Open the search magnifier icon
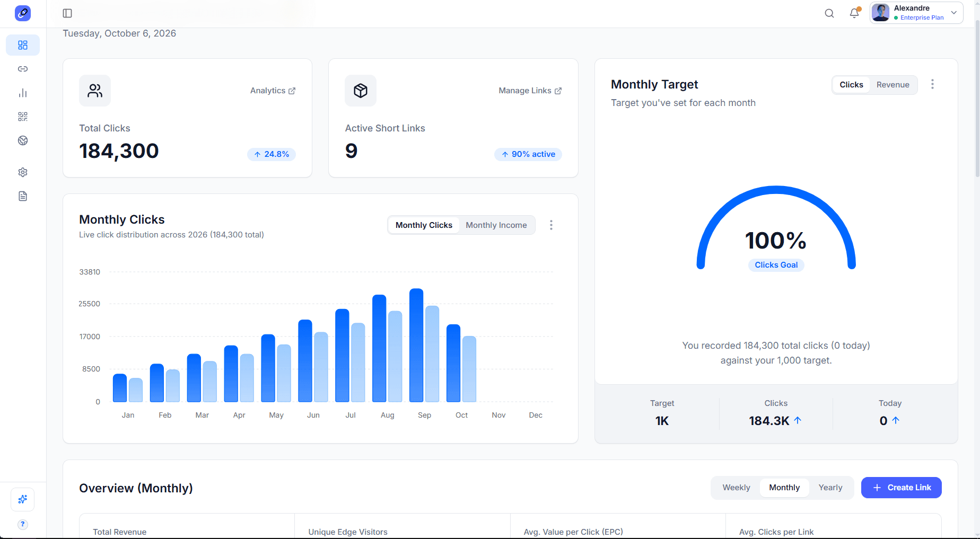Viewport: 980px width, 539px height. tap(829, 13)
